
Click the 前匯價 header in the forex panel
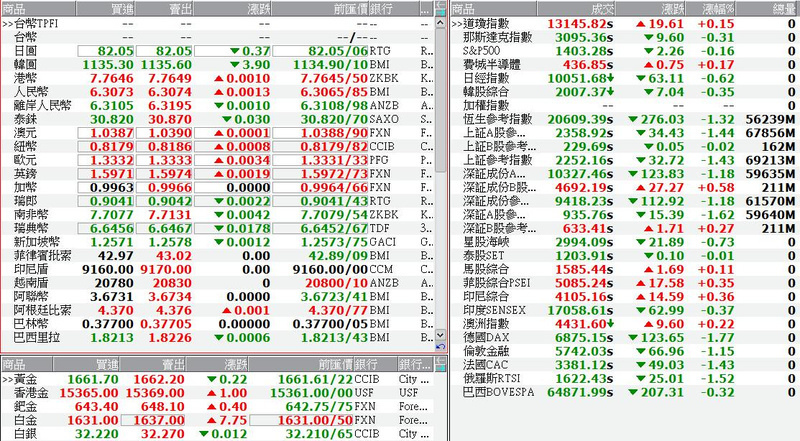click(x=320, y=9)
